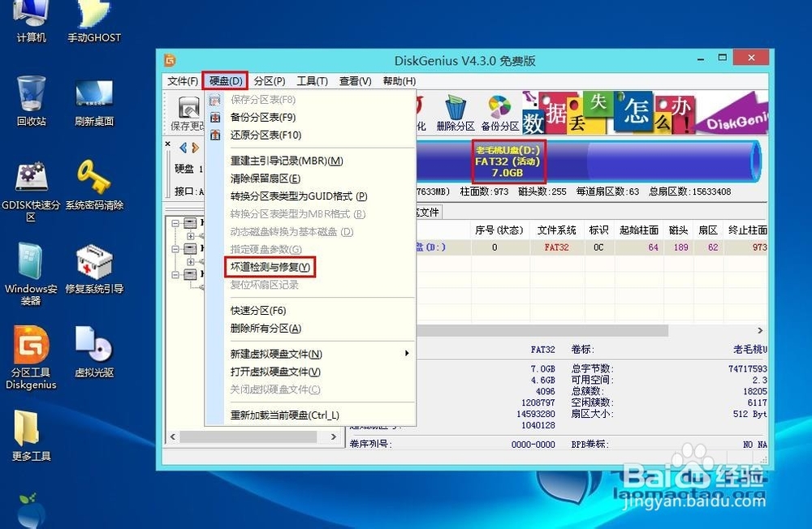This screenshot has height=529, width=812.
Task: Open the 更多工具 folder icon
Action: point(31,435)
